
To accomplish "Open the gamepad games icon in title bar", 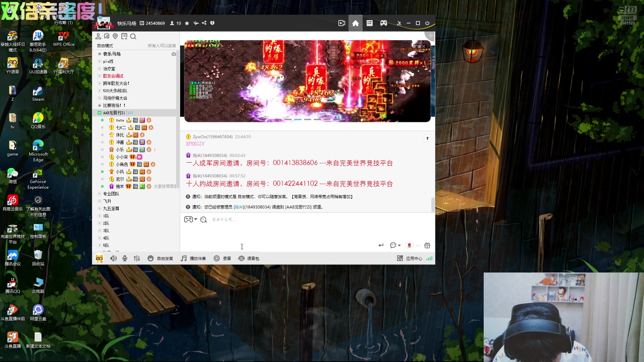I will (383, 23).
